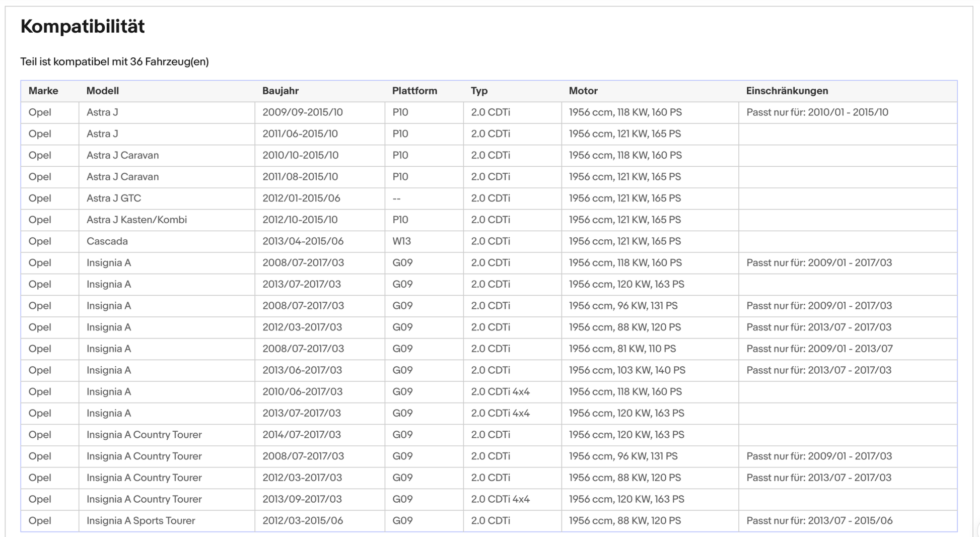
Task: Click the restriction 2010/01 - 2015/10 cell
Action: pyautogui.click(x=848, y=112)
